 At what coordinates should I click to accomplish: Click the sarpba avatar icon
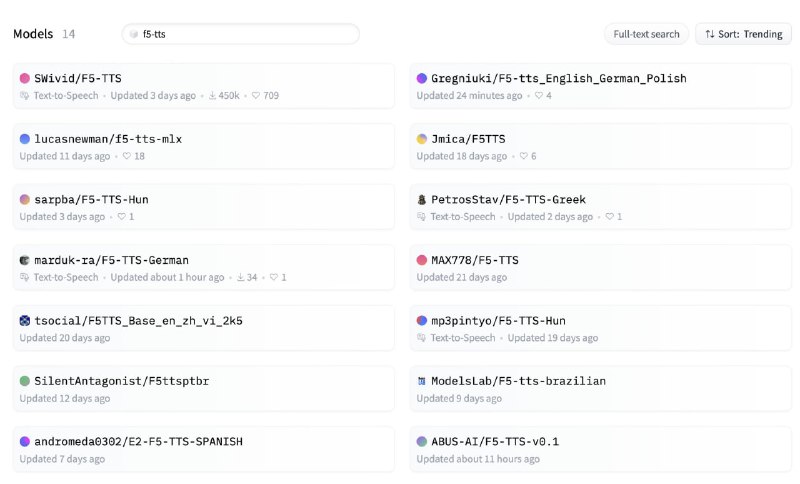click(x=24, y=199)
